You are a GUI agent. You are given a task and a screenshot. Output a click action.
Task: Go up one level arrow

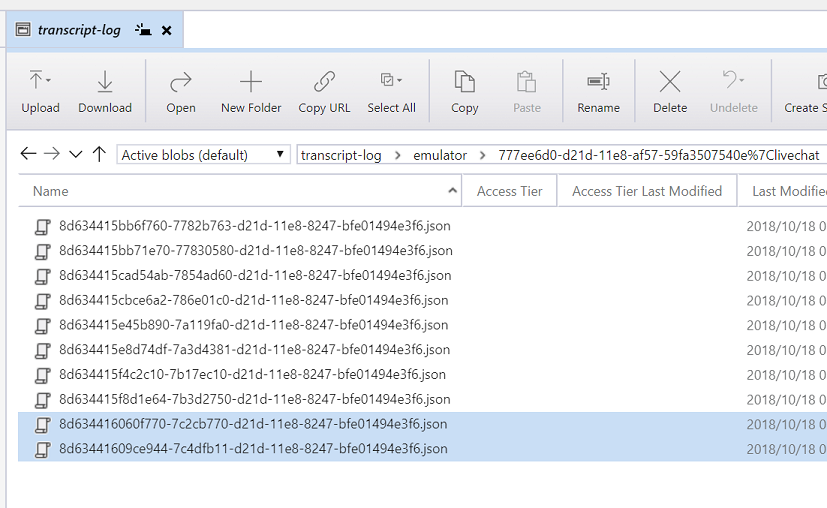tap(99, 154)
